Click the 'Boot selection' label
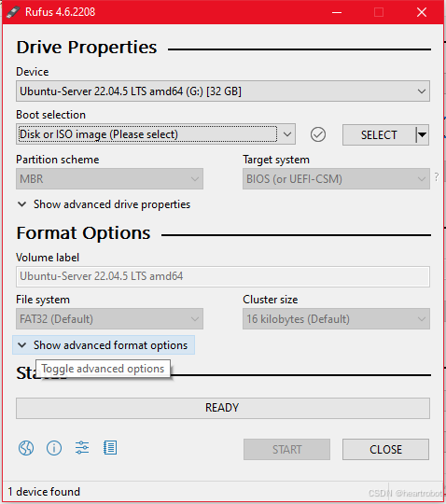This screenshot has height=504, width=446. tap(50, 115)
